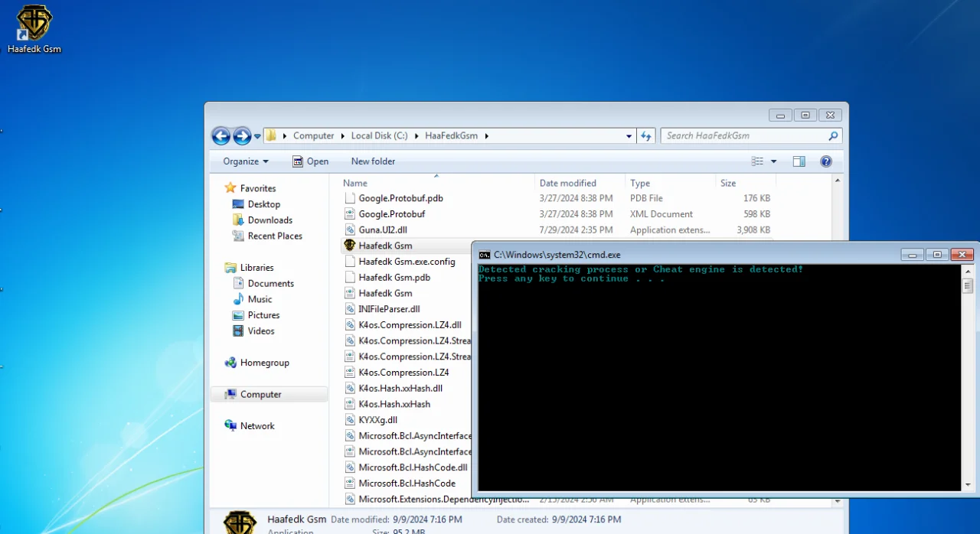Open the Haafedk Gsm desktop shortcut
This screenshot has width=980, height=534.
(34, 29)
